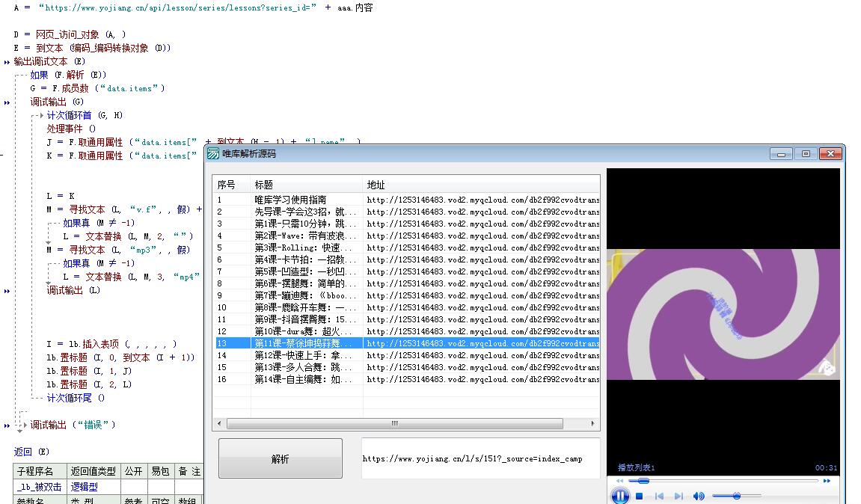Skip to previous track in player
Image resolution: width=861 pixels, height=504 pixels.
point(660,497)
